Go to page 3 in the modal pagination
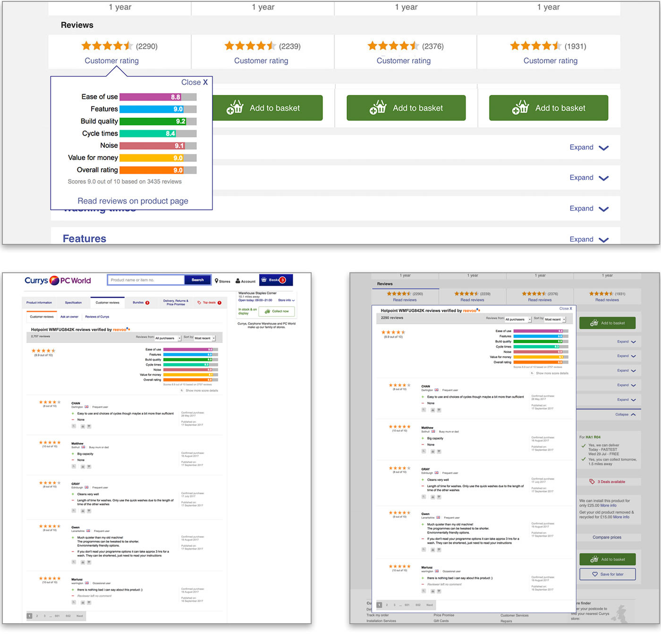 coord(395,605)
